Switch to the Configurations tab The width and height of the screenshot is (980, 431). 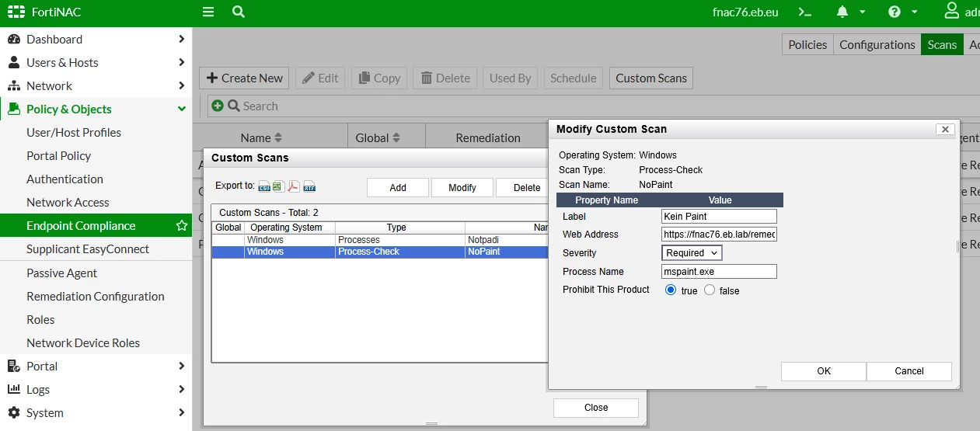tap(877, 44)
